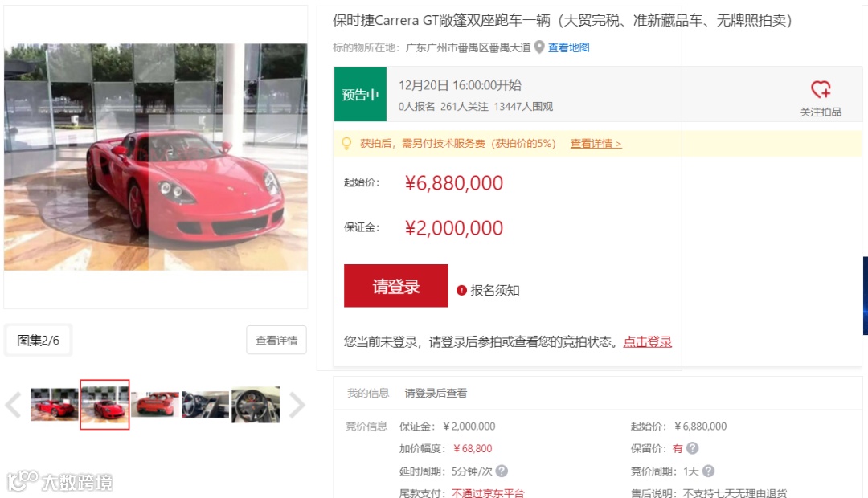This screenshot has width=868, height=498.
Task: Click the bid increment value ¥68,800
Action: [473, 448]
